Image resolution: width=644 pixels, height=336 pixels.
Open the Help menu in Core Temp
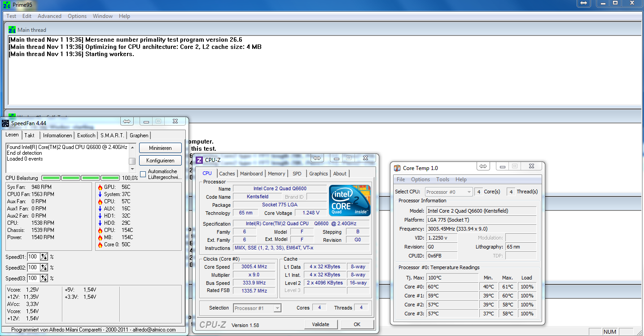461,179
